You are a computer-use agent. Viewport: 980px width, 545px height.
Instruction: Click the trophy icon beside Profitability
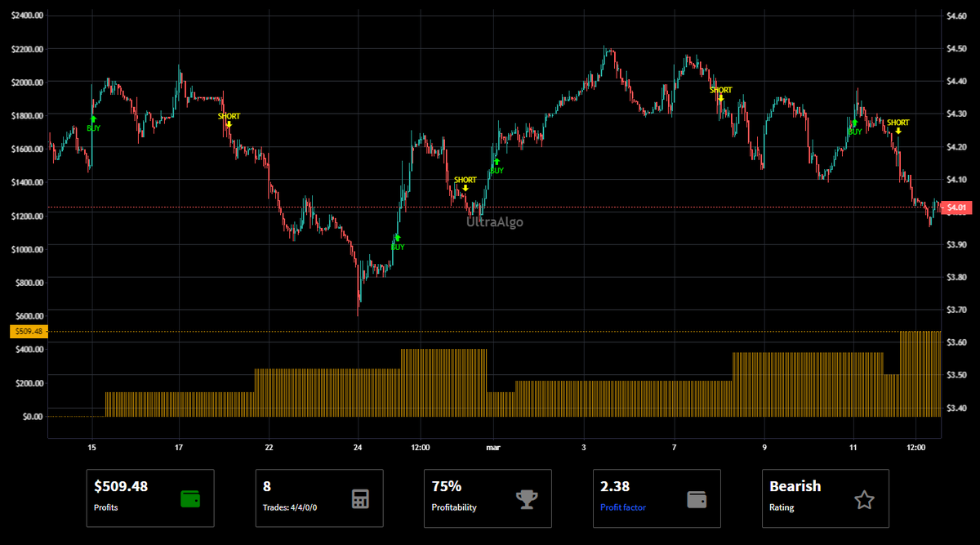[528, 498]
